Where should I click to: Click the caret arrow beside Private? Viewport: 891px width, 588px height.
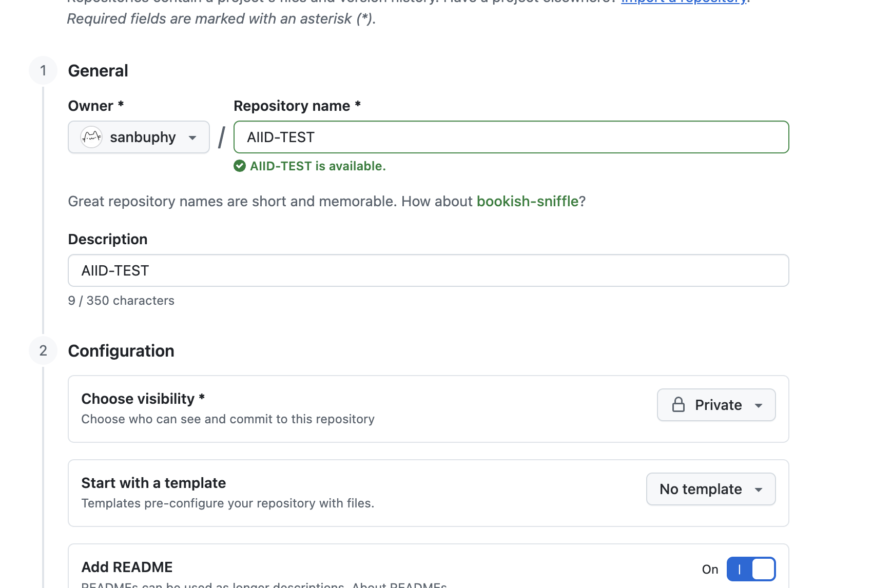click(x=759, y=405)
